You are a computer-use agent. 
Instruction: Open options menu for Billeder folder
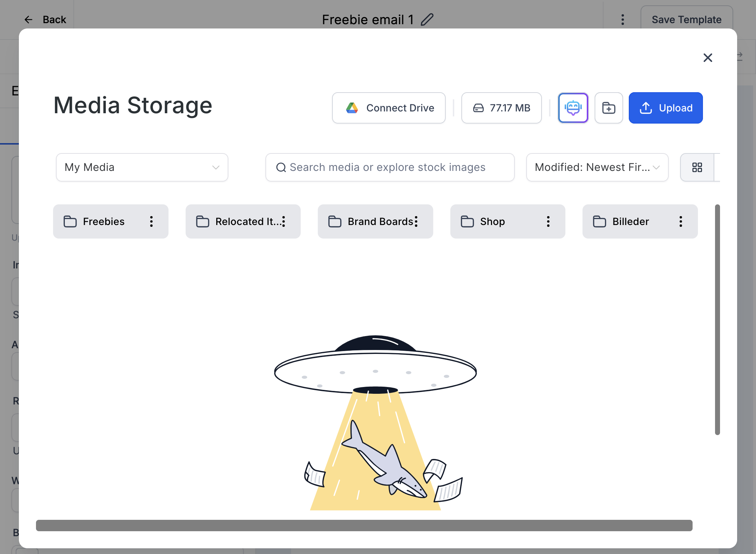680,221
